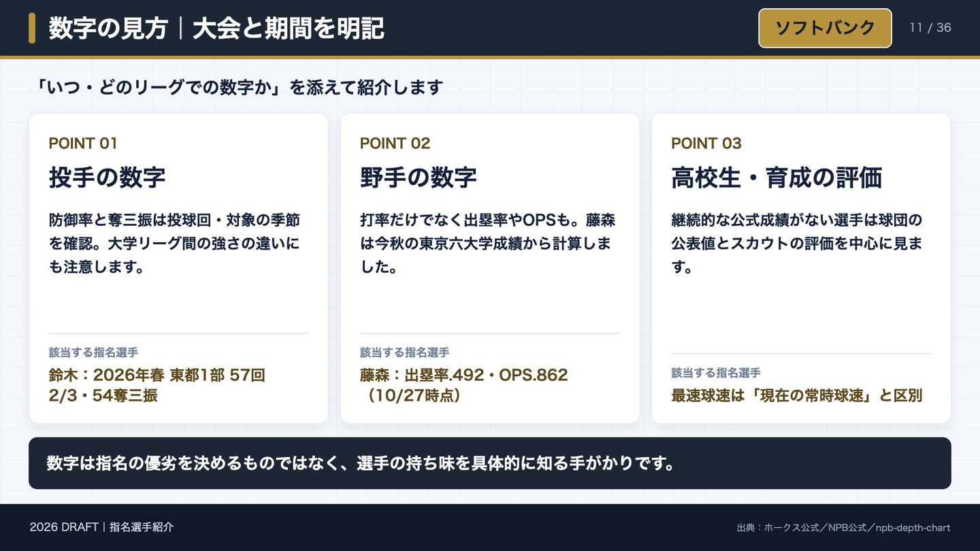The image size is (980, 551).
Task: Click the POINT 03 label
Action: pyautogui.click(x=706, y=144)
